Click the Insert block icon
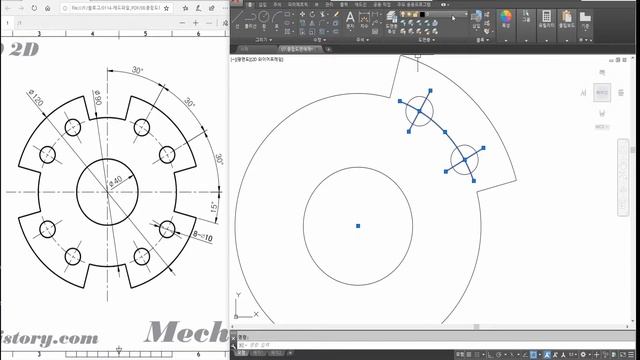Viewport: 640px width, 360px height. coord(476,19)
